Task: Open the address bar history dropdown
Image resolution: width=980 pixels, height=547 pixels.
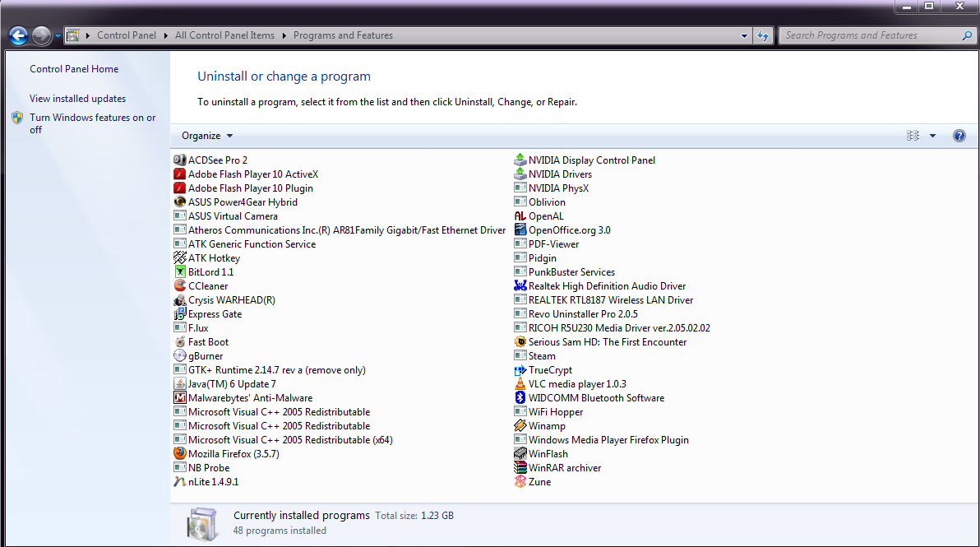Action: click(x=744, y=35)
